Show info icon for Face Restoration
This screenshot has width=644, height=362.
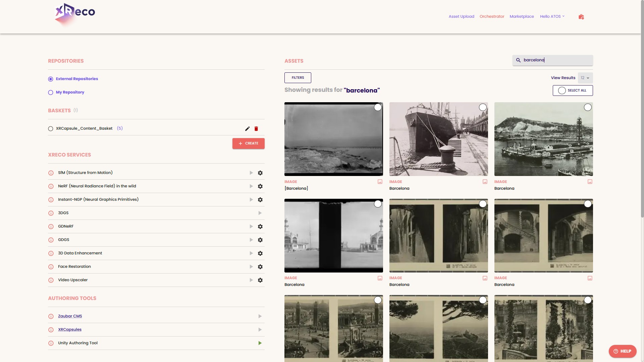pos(51,267)
